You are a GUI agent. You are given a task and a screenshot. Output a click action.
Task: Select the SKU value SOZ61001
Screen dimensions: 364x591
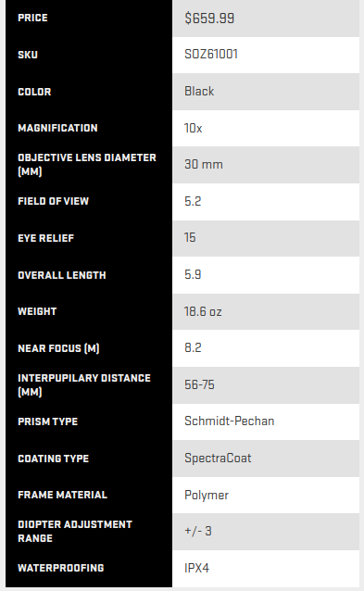click(x=211, y=55)
